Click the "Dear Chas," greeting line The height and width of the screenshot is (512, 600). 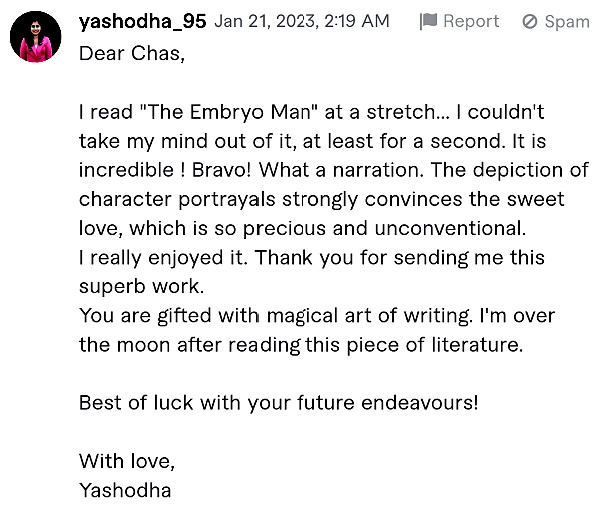click(x=132, y=53)
